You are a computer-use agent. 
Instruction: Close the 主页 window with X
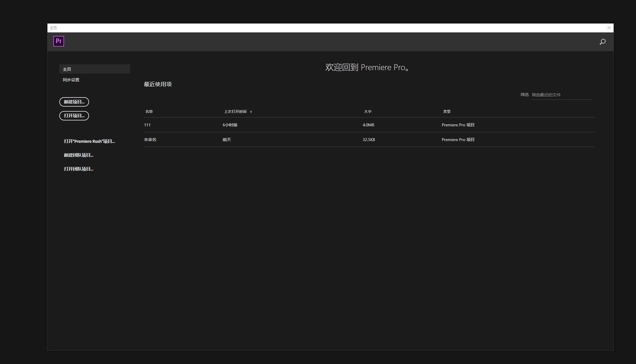609,28
